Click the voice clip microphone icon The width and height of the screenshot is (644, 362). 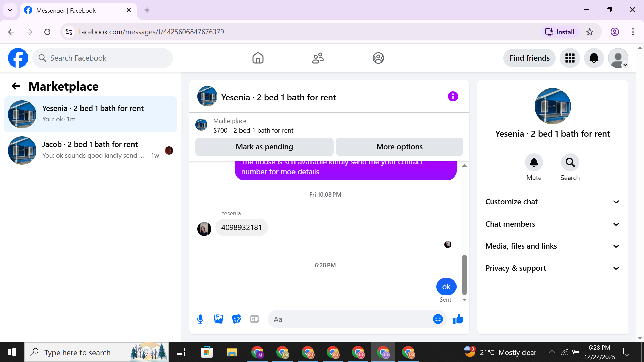point(200,319)
